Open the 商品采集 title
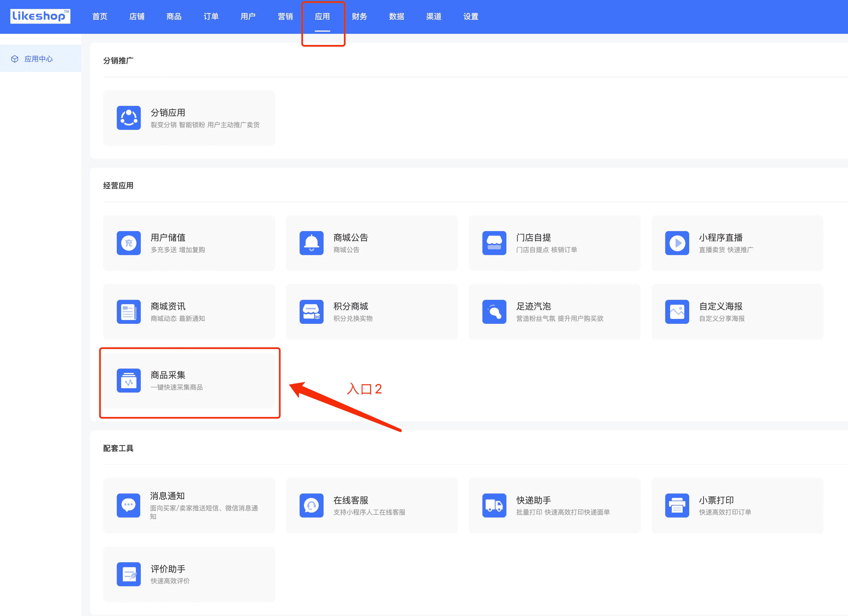Image resolution: width=848 pixels, height=616 pixels. pyautogui.click(x=168, y=375)
